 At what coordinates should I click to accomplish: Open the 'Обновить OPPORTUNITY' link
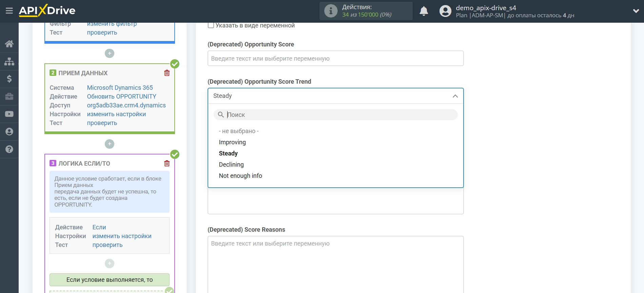pyautogui.click(x=122, y=97)
